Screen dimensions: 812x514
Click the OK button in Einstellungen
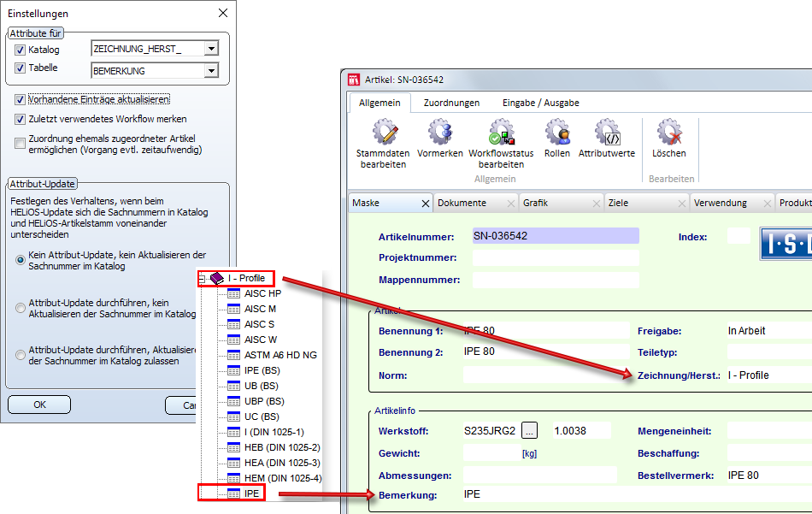pos(39,405)
